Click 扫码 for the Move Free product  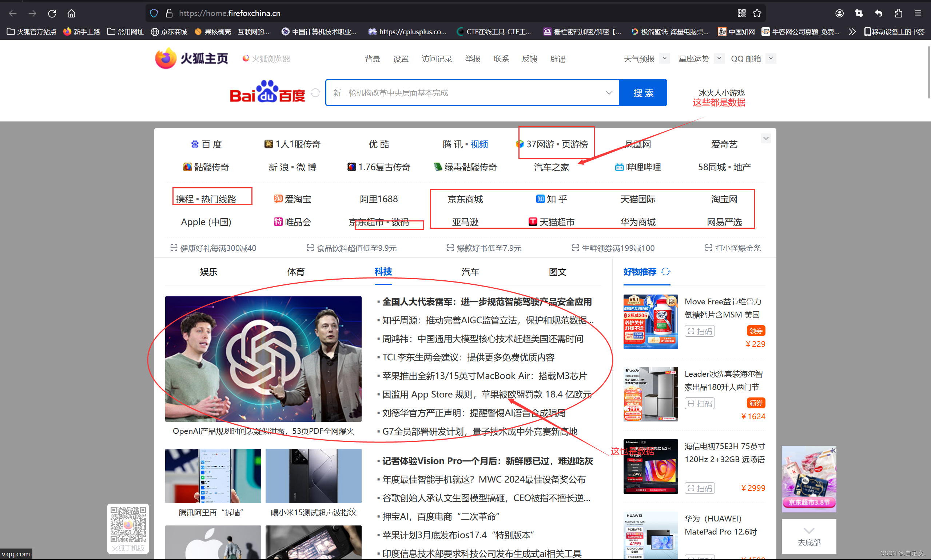[x=700, y=331]
